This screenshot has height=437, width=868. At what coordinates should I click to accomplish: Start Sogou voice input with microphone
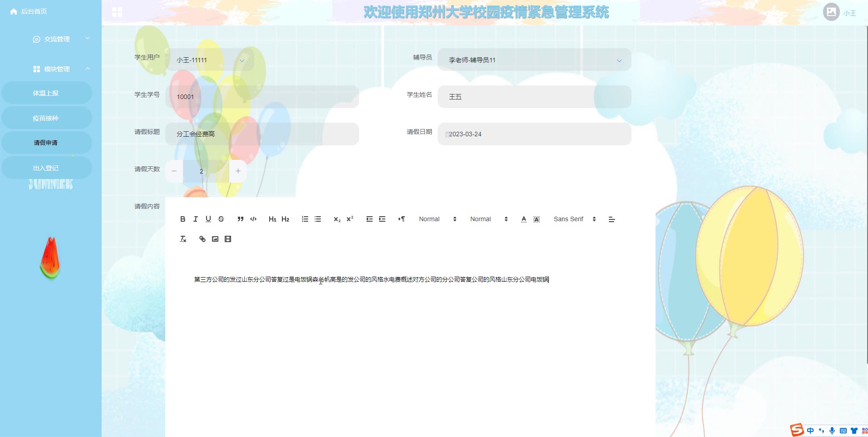[832, 431]
